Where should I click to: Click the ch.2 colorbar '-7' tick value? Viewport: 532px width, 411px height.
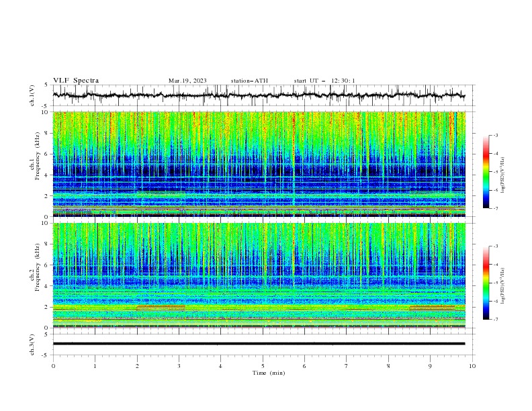coord(495,320)
